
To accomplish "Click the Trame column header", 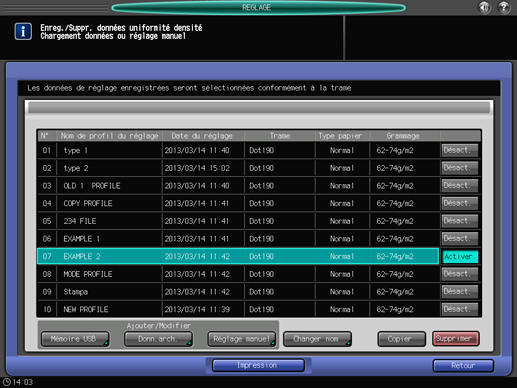I will 280,136.
